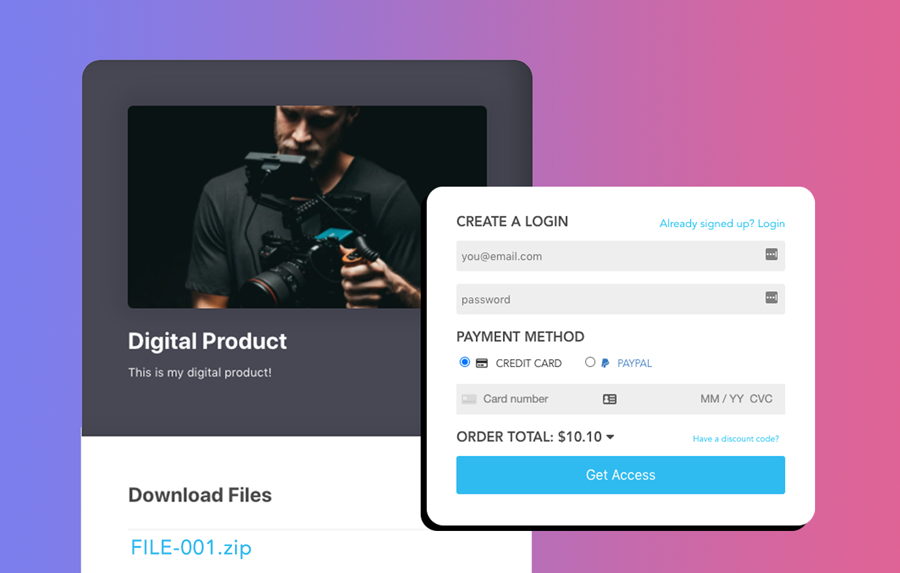Viewport: 900px width, 573px height.
Task: Click the card brand icon in card field
Action: 469,399
